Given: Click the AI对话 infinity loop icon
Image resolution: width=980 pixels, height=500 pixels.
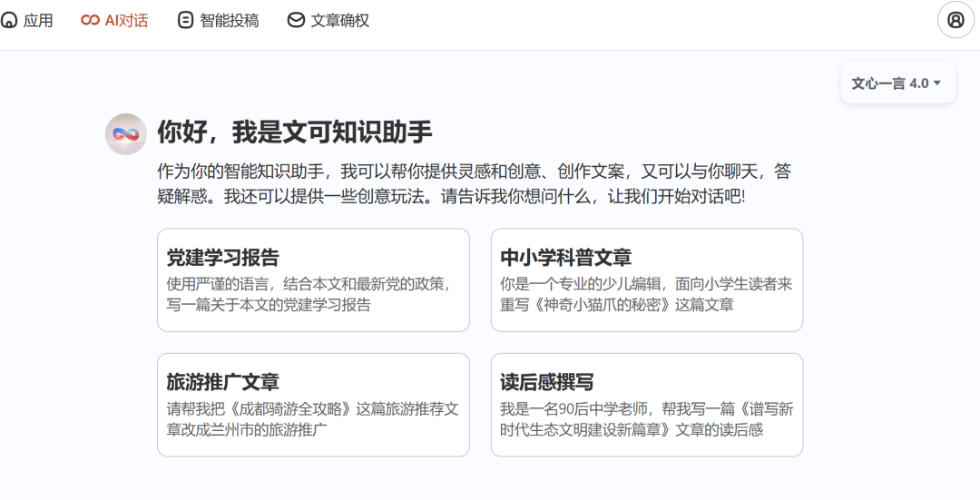Looking at the screenshot, I should (x=90, y=21).
